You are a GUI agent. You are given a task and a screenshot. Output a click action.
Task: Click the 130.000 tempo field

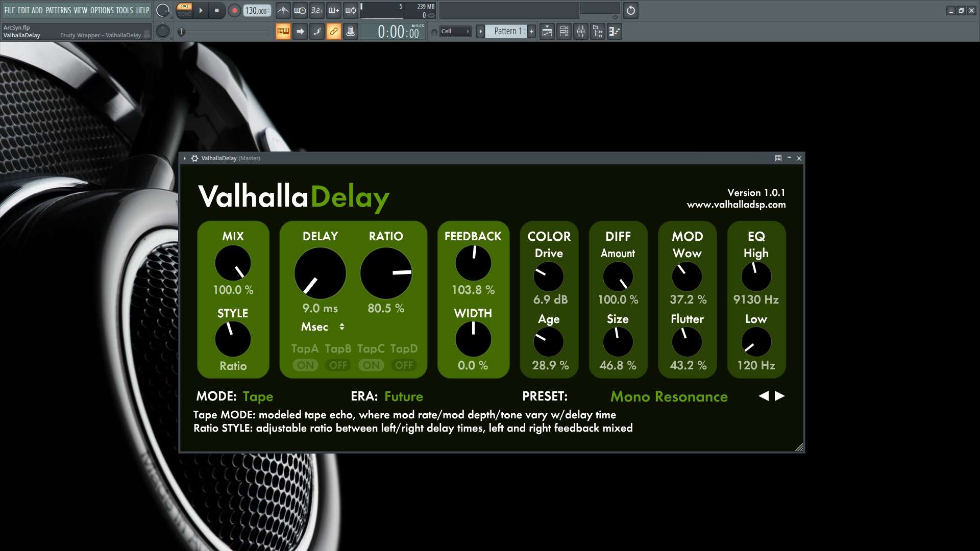pos(257,10)
